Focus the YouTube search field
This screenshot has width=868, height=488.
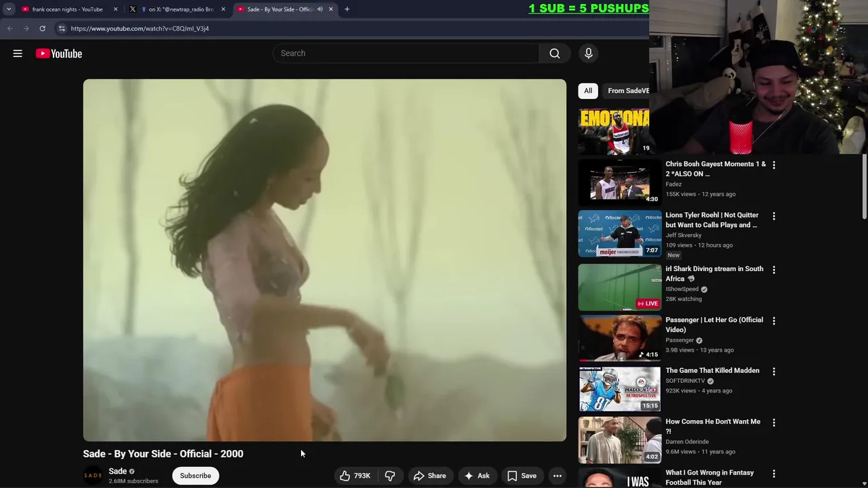coord(406,54)
